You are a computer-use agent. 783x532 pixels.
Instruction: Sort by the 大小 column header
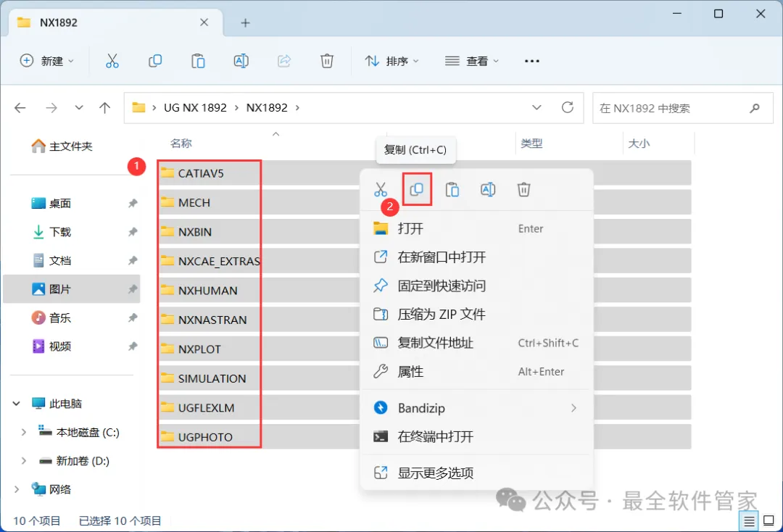[639, 144]
